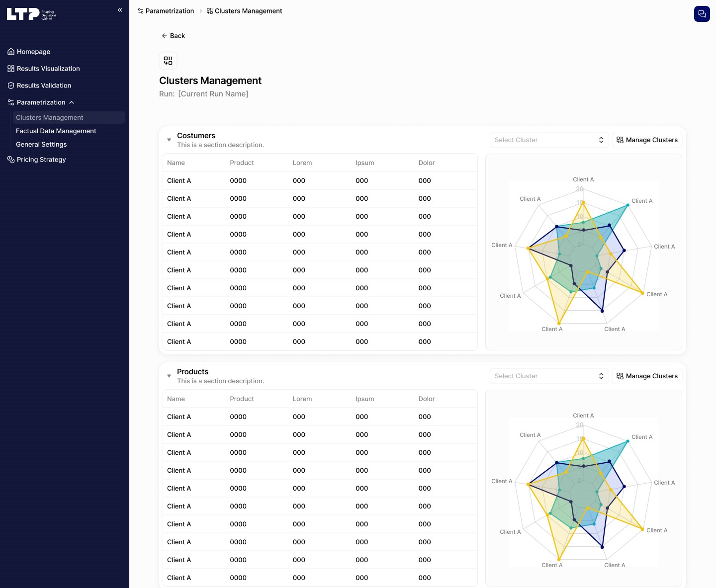Image resolution: width=716 pixels, height=588 pixels.
Task: Click the Back link above the page title
Action: pos(173,36)
